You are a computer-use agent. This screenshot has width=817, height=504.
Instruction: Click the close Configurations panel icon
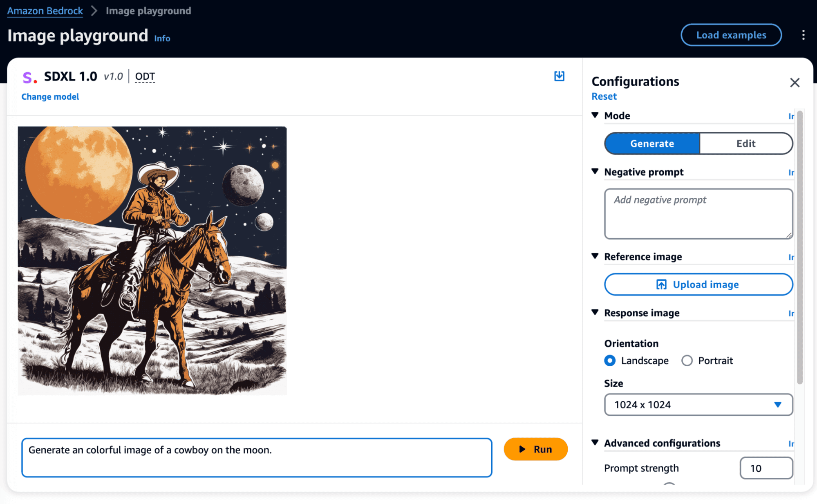pos(795,82)
